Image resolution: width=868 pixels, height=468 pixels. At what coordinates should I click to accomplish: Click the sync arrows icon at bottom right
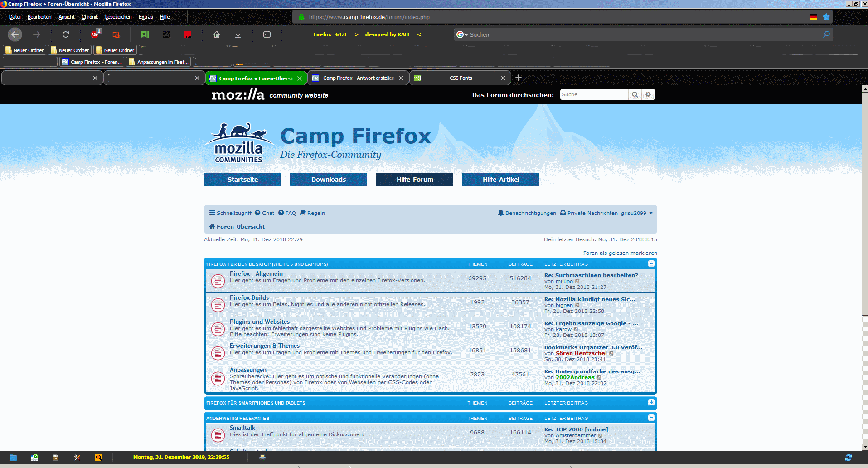coord(849,458)
